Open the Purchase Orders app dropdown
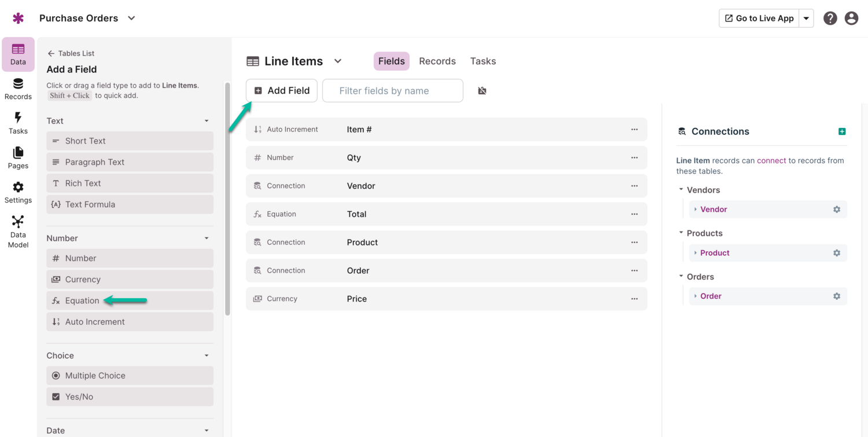This screenshot has width=868, height=437. pos(131,18)
